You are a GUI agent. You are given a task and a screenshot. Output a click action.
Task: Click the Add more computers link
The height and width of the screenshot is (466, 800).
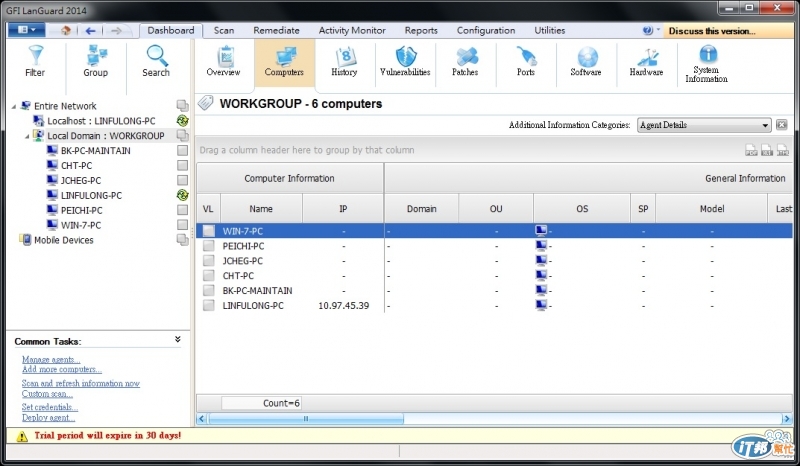click(62, 369)
